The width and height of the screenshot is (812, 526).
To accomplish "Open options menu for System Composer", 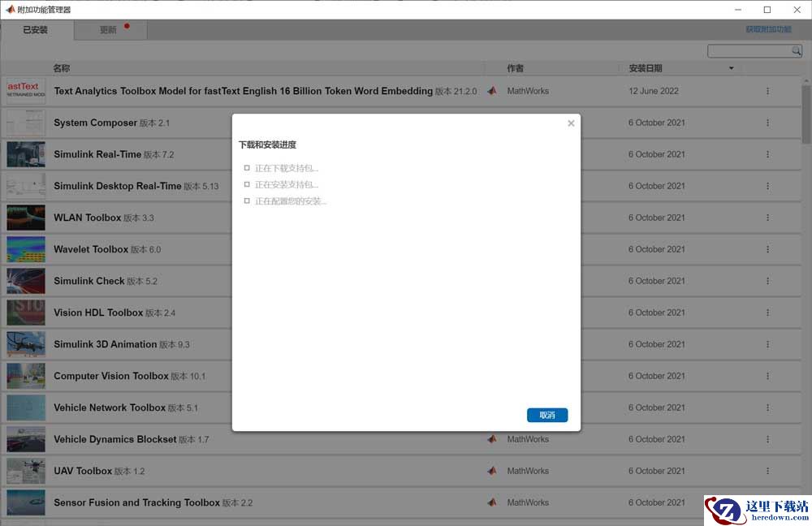I will pyautogui.click(x=767, y=123).
